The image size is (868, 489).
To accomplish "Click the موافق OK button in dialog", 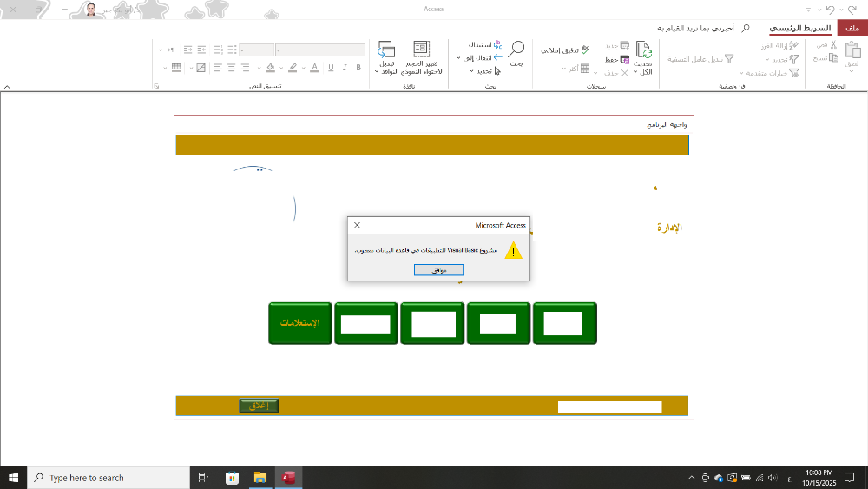I will click(x=438, y=270).
